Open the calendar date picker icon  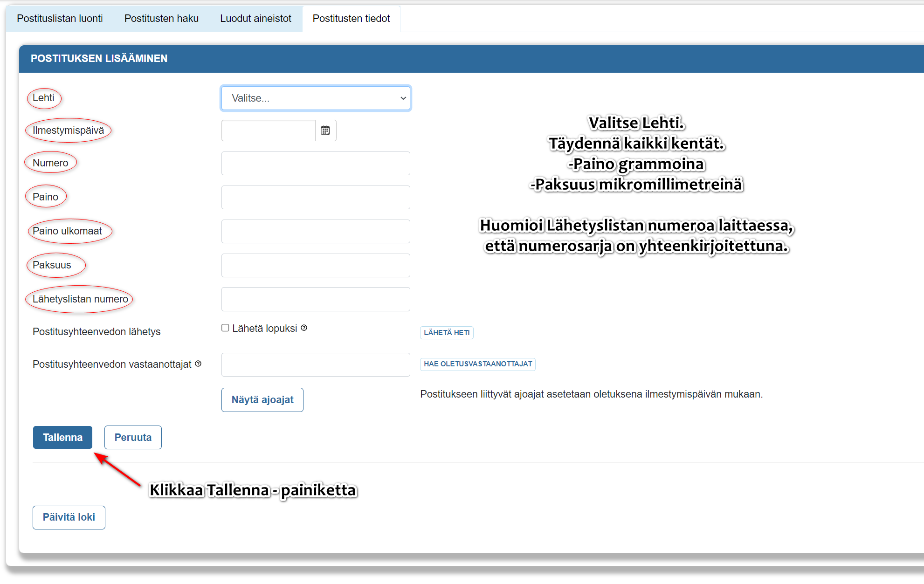click(325, 131)
